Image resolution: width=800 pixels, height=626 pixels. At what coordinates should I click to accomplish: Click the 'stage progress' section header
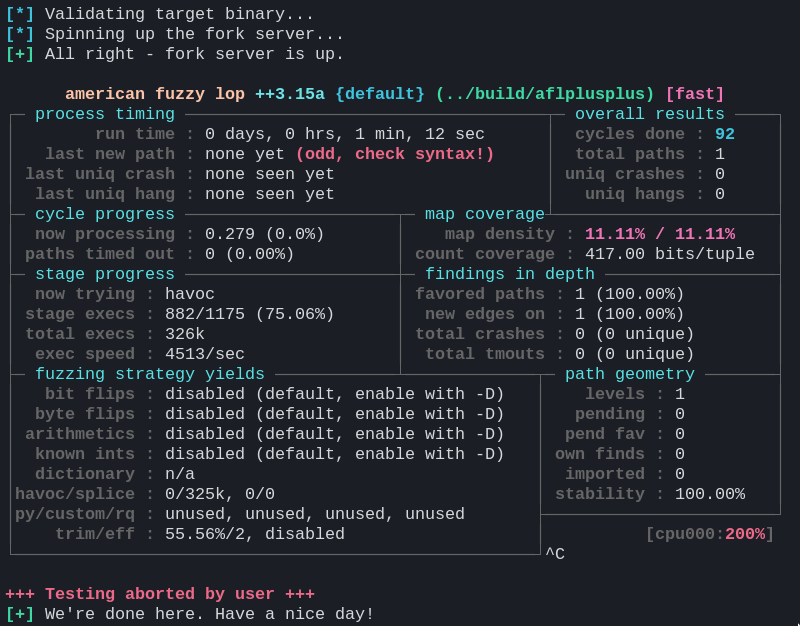[105, 273]
